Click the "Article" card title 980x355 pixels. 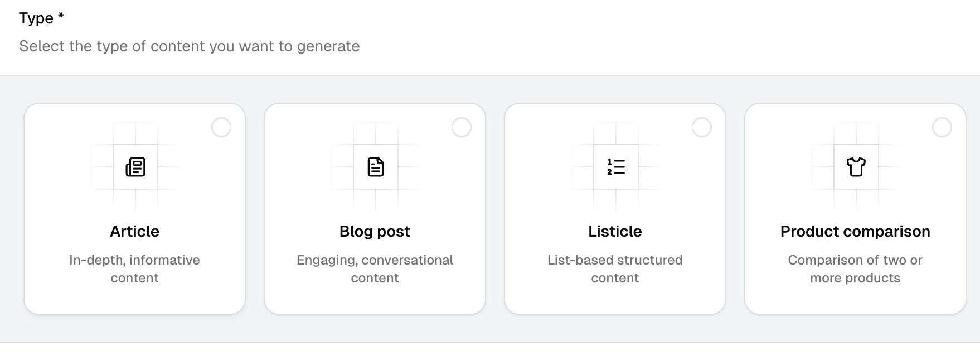[x=135, y=232]
